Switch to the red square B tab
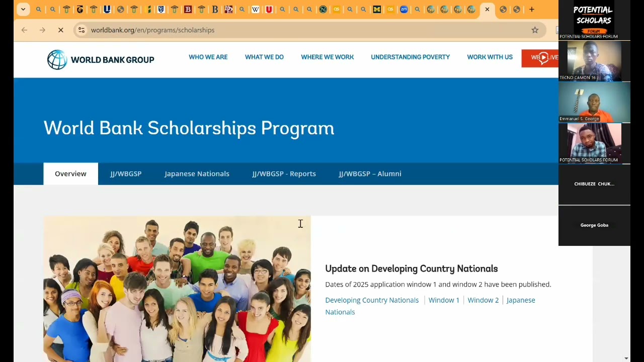Viewport: 644px width, 362px height. click(x=188, y=10)
